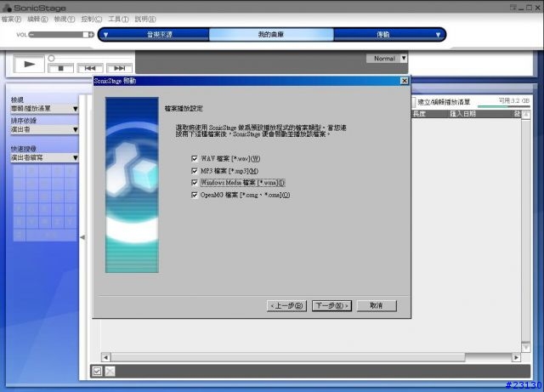544x392 pixels.
Task: Open the 傳輸 transfer tab
Action: click(x=383, y=34)
